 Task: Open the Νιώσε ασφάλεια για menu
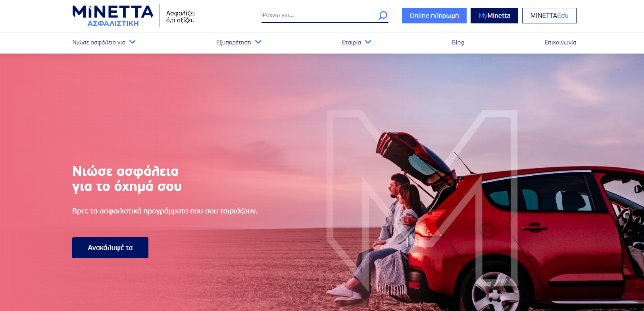point(99,42)
